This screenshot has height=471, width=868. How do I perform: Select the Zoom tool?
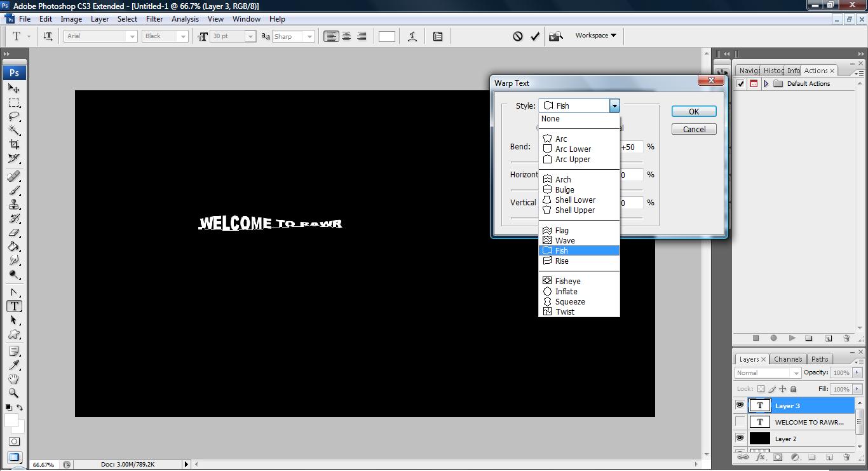tap(14, 393)
